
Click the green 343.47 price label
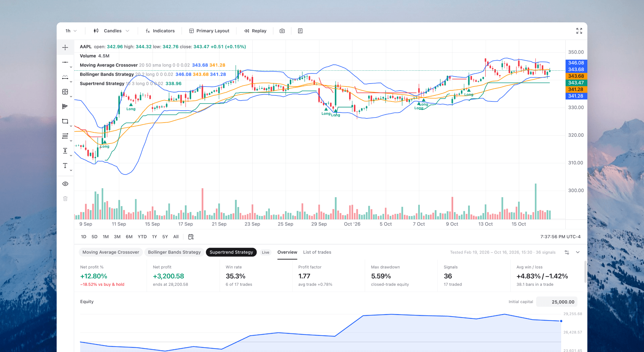(576, 83)
